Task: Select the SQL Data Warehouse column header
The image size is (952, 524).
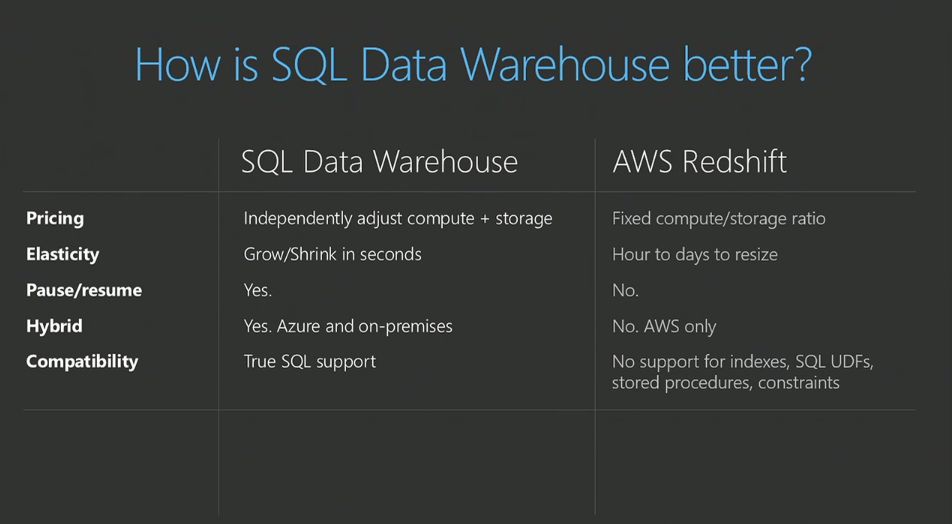Action: (379, 162)
